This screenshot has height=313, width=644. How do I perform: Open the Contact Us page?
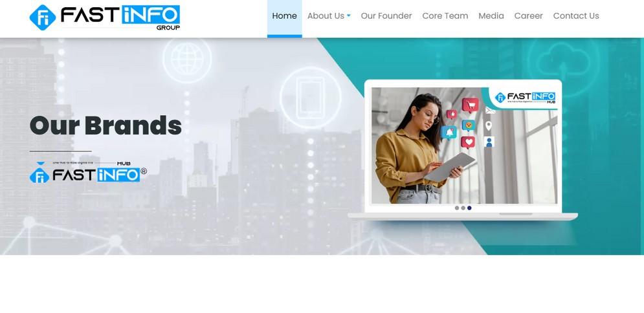576,16
